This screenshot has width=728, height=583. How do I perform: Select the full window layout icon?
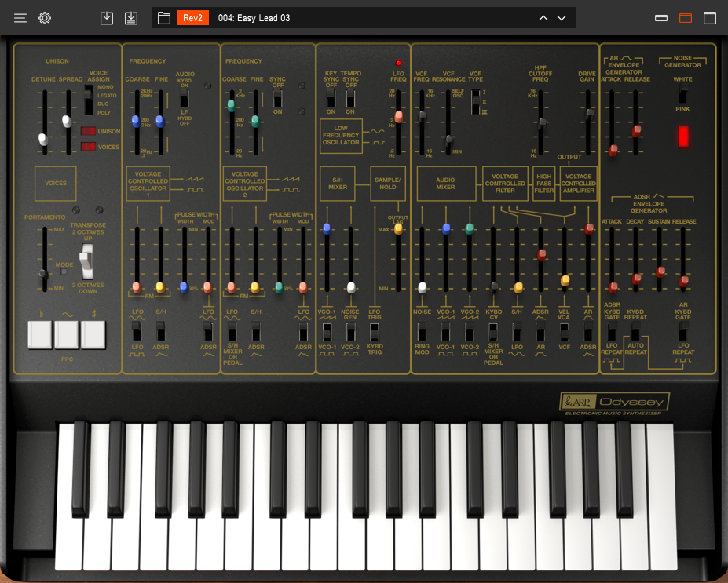(710, 17)
